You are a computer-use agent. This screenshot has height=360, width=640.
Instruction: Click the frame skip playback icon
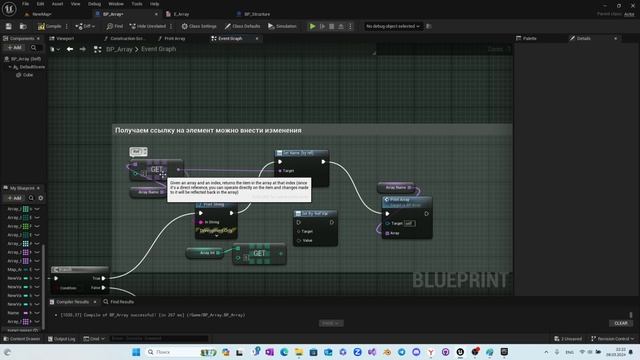pyautogui.click(x=322, y=26)
